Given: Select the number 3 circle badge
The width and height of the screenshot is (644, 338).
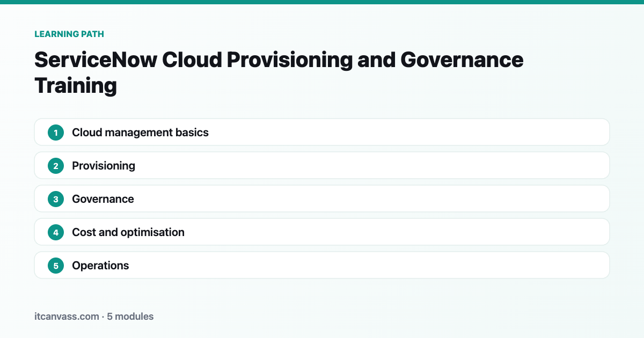Looking at the screenshot, I should coord(56,199).
